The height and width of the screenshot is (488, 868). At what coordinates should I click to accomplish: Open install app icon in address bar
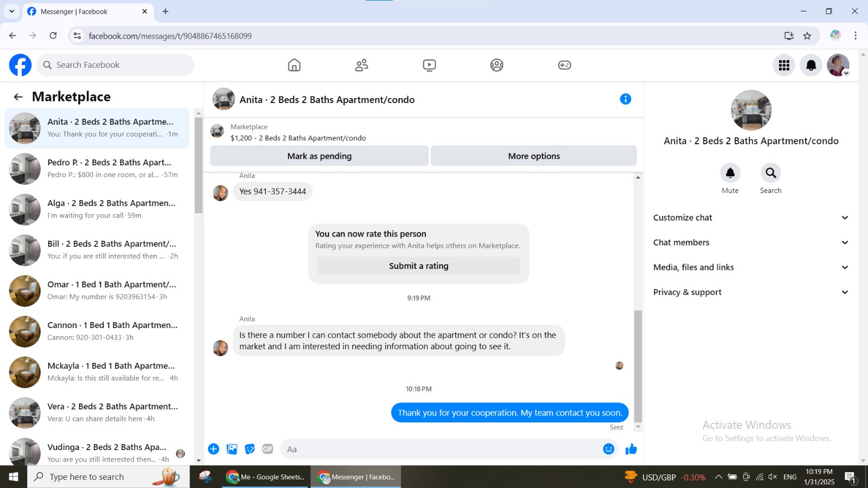[789, 36]
